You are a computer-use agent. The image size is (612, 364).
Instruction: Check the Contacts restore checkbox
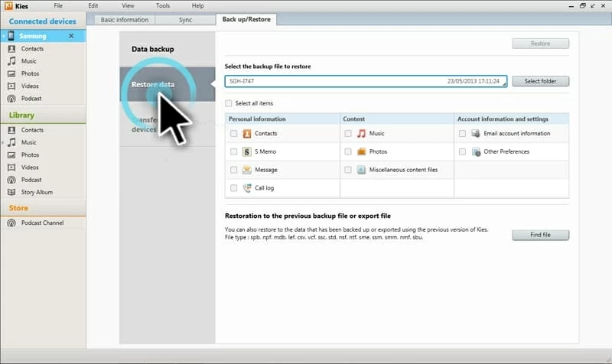coord(233,133)
